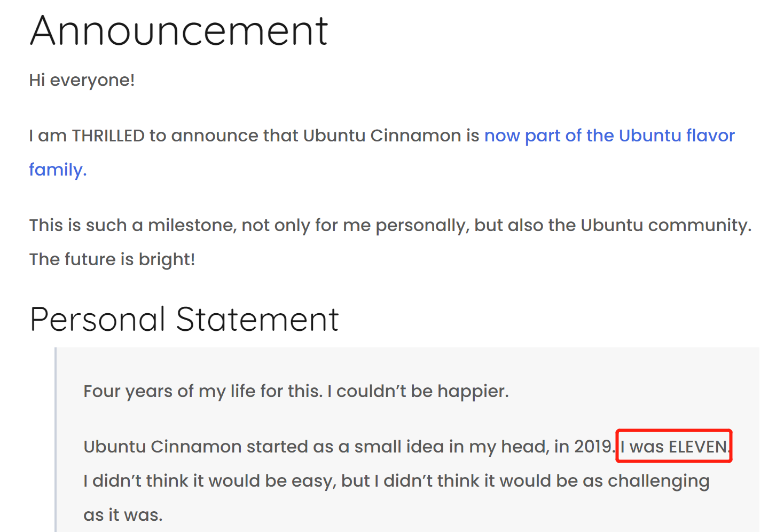Click "The future is bright!" sentence

[112, 259]
